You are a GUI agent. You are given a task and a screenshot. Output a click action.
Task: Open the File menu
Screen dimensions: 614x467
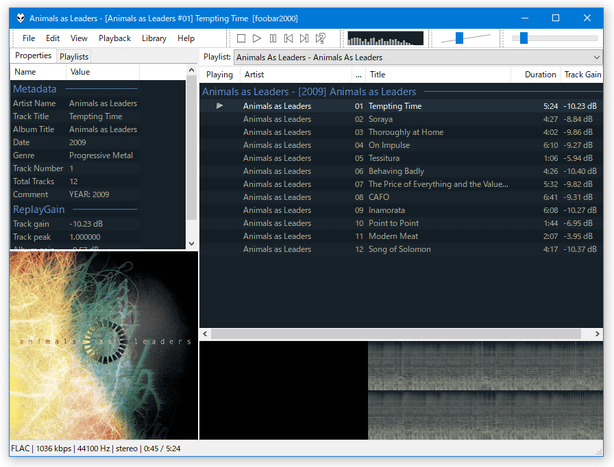pyautogui.click(x=29, y=38)
